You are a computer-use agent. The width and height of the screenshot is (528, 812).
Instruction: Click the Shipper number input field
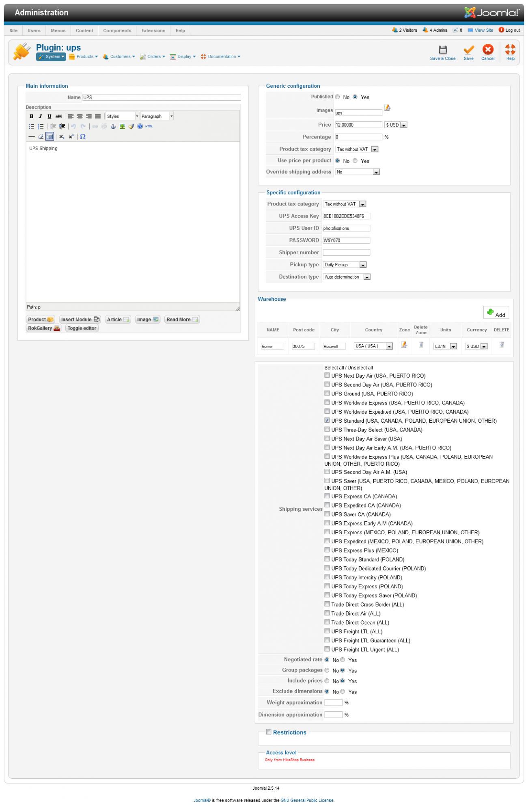(x=346, y=253)
